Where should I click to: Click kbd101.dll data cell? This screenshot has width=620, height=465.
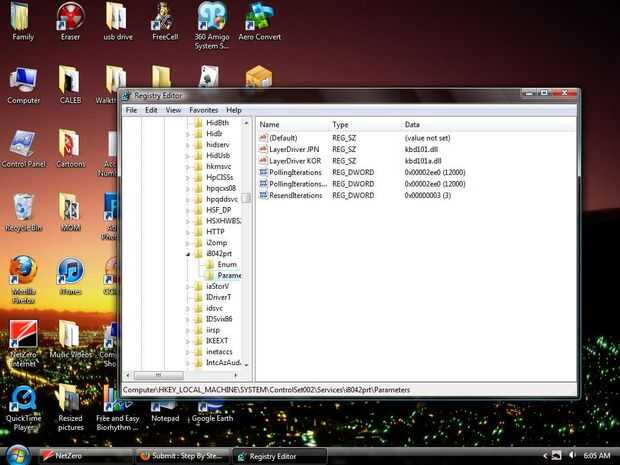click(x=421, y=149)
